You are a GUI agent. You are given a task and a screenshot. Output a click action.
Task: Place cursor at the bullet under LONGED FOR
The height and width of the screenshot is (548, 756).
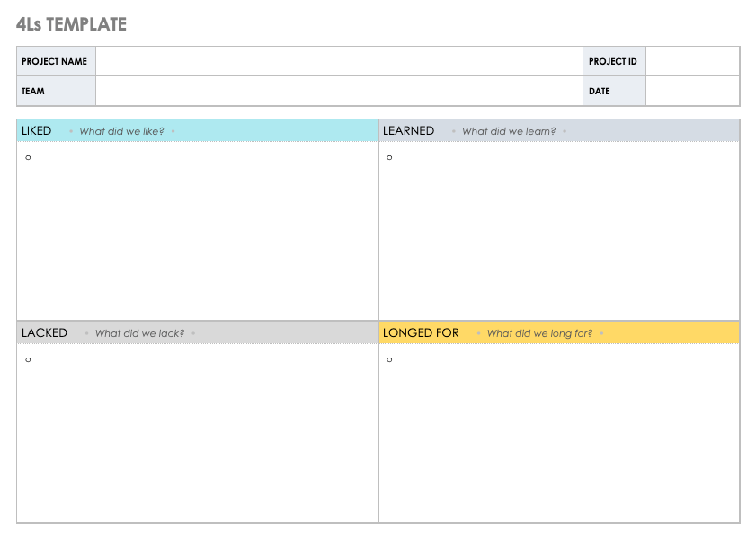pyautogui.click(x=389, y=359)
